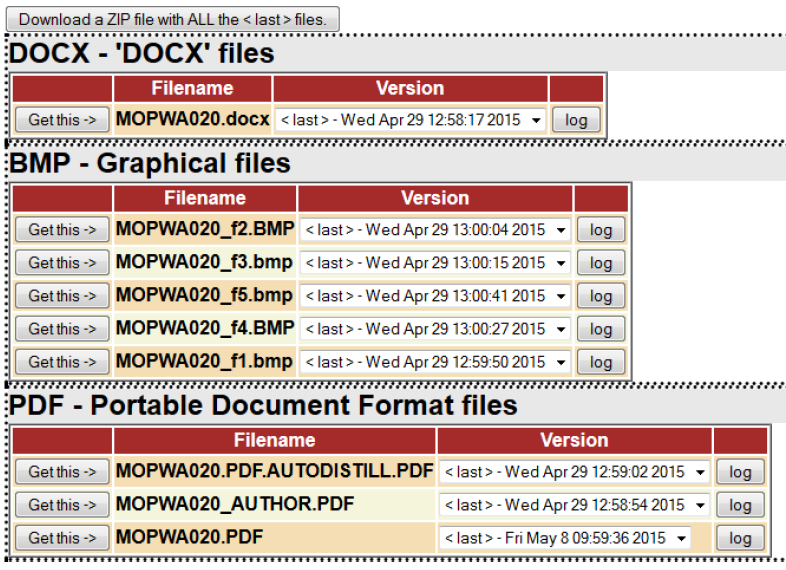Click Get this for MOPWA020.PDF
This screenshot has width=786, height=570.
[x=62, y=538]
